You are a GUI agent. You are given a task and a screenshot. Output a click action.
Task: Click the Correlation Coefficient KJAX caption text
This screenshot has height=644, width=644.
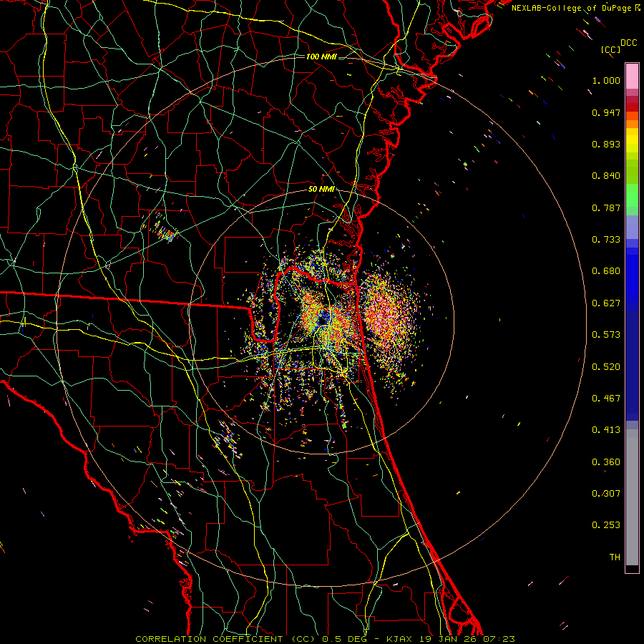point(325,639)
